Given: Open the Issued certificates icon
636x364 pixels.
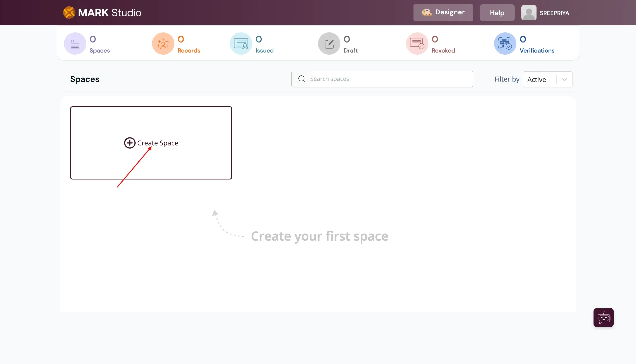Looking at the screenshot, I should (241, 43).
